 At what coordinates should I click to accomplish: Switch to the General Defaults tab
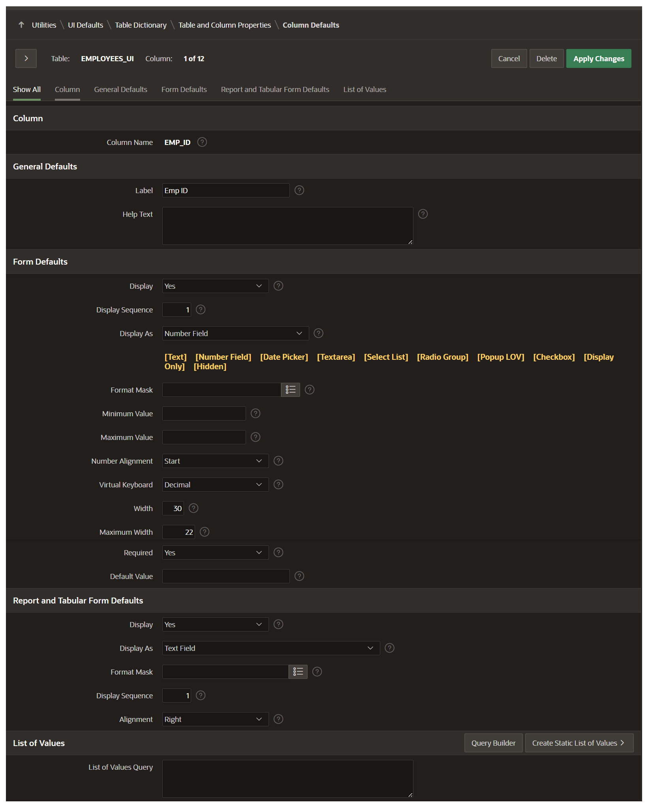[120, 89]
